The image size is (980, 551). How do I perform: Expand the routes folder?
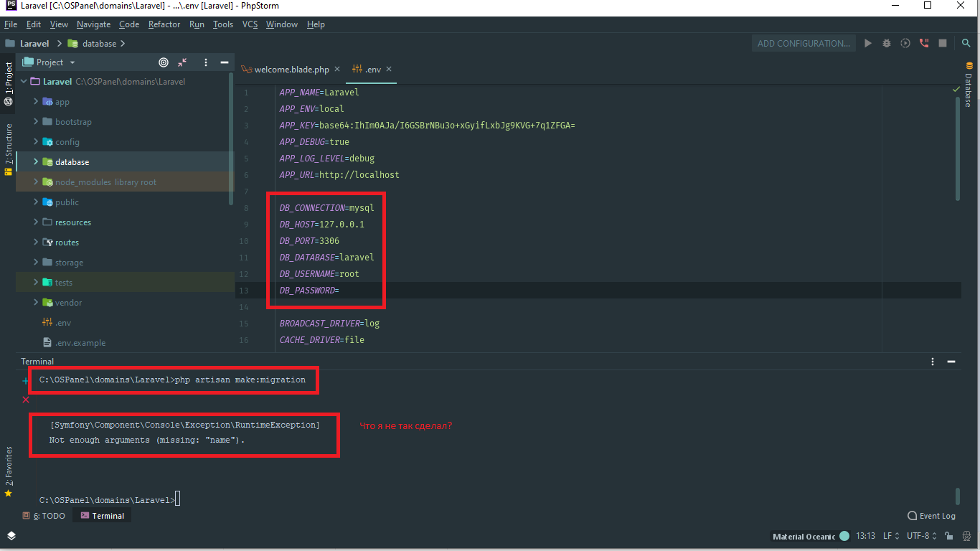[x=36, y=242]
